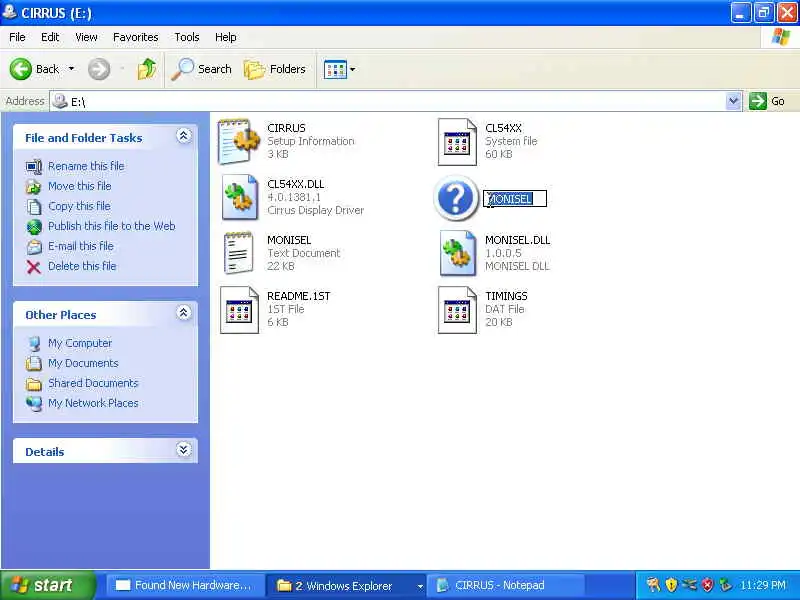The width and height of the screenshot is (800, 600).
Task: Click the E-mail this file envelope icon
Action: (x=34, y=247)
